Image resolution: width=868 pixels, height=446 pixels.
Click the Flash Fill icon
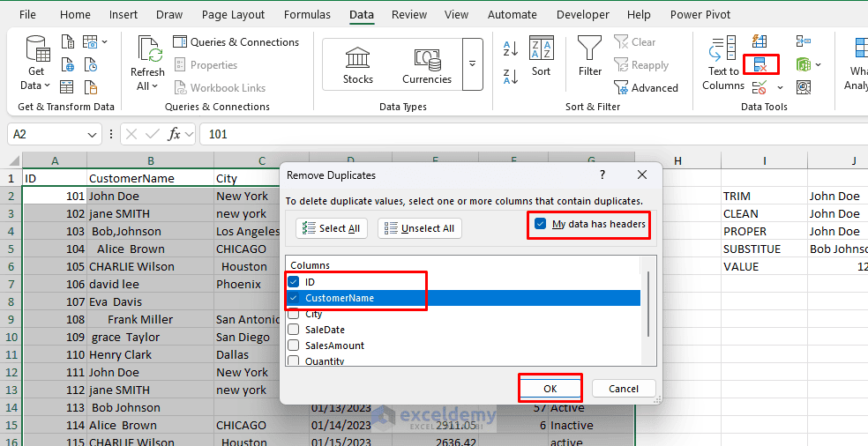(x=759, y=41)
